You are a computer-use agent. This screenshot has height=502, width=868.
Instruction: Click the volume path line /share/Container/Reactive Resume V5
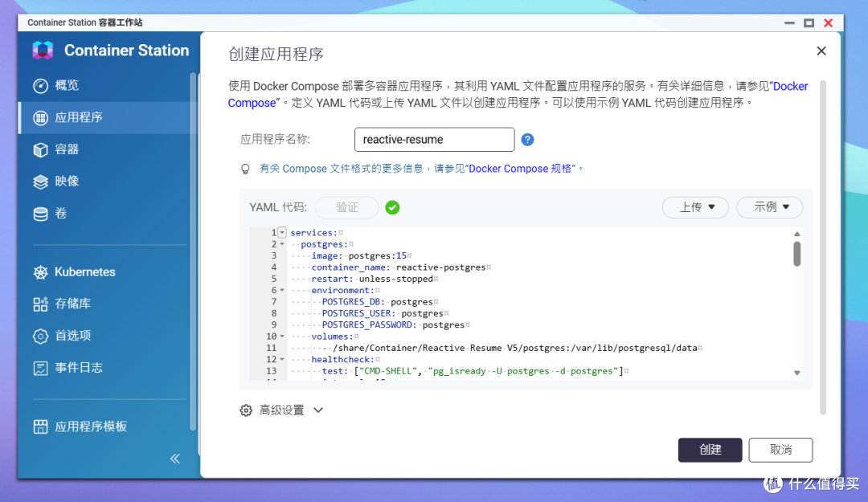512,348
